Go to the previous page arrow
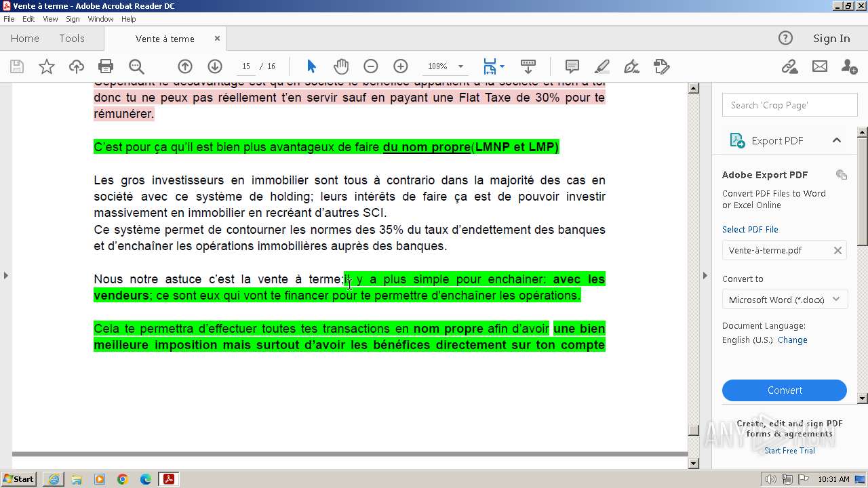This screenshot has width=868, height=488. pos(185,66)
